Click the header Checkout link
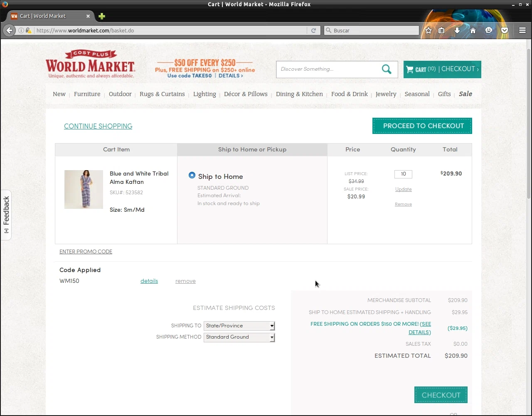532x416 pixels. coord(460,69)
